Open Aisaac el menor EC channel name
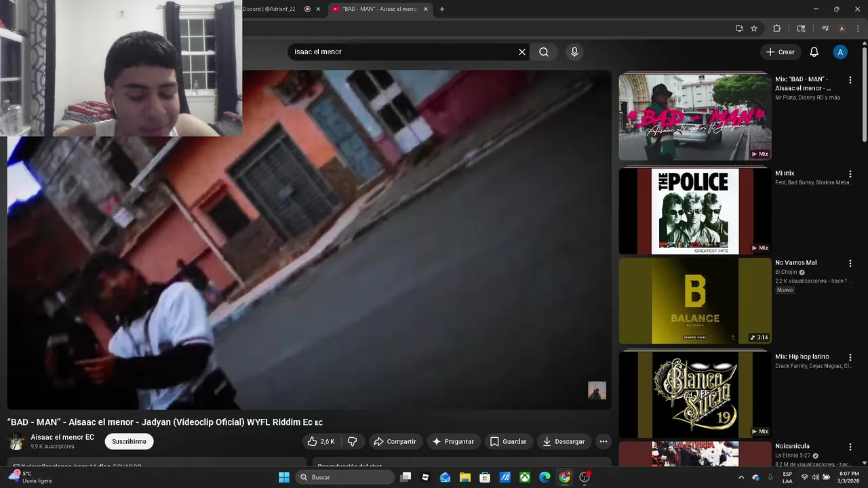Viewport: 868px width, 488px height. pos(62,437)
